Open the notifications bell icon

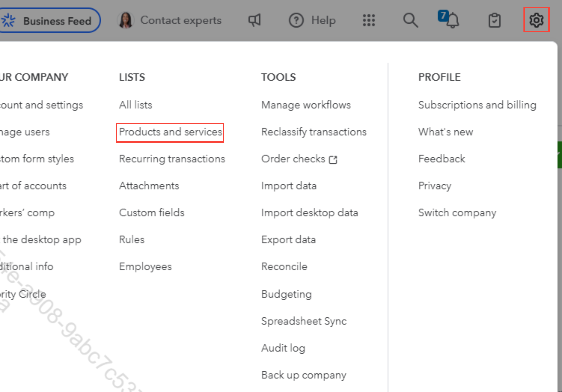[x=452, y=21]
